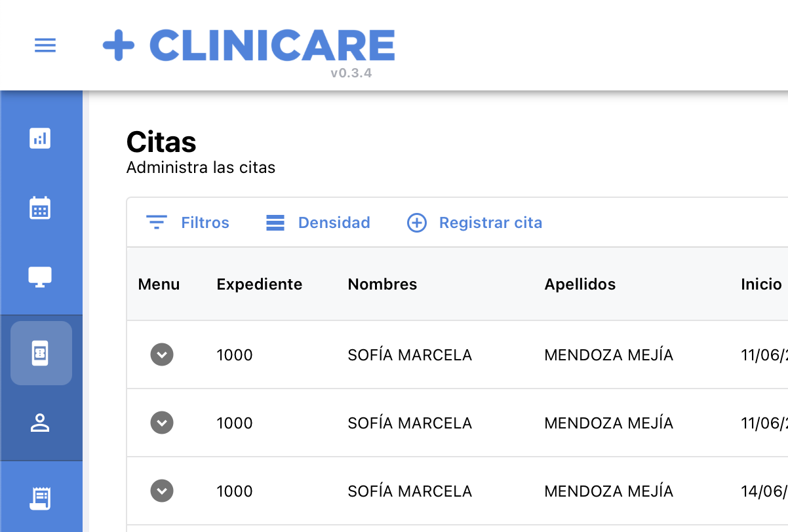Click Registrar cita to add an appointment

[490, 223]
